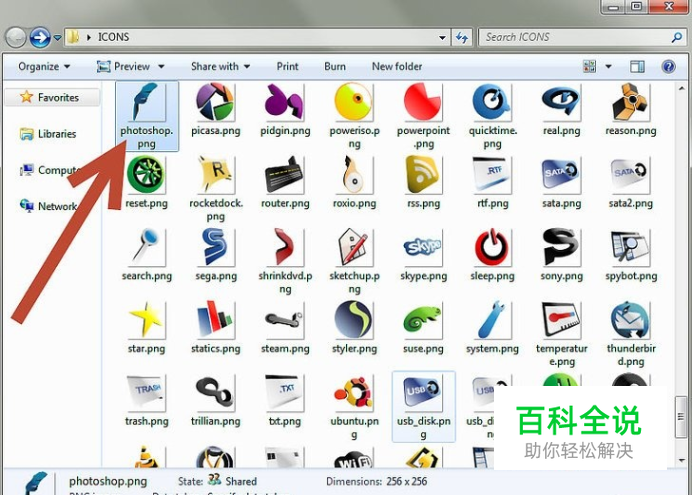Choose the quicktime.png icon
Viewport: 692px width, 495px height.
pos(492,102)
